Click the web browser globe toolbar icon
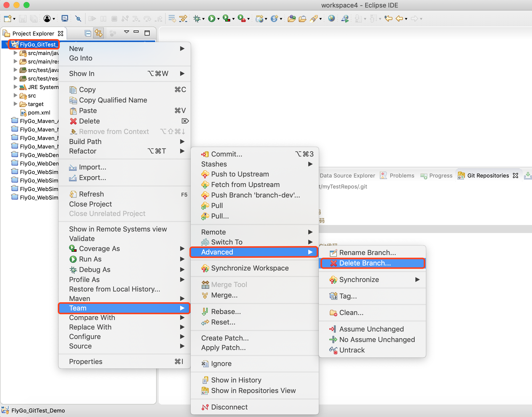This screenshot has width=532, height=417. pos(332,18)
